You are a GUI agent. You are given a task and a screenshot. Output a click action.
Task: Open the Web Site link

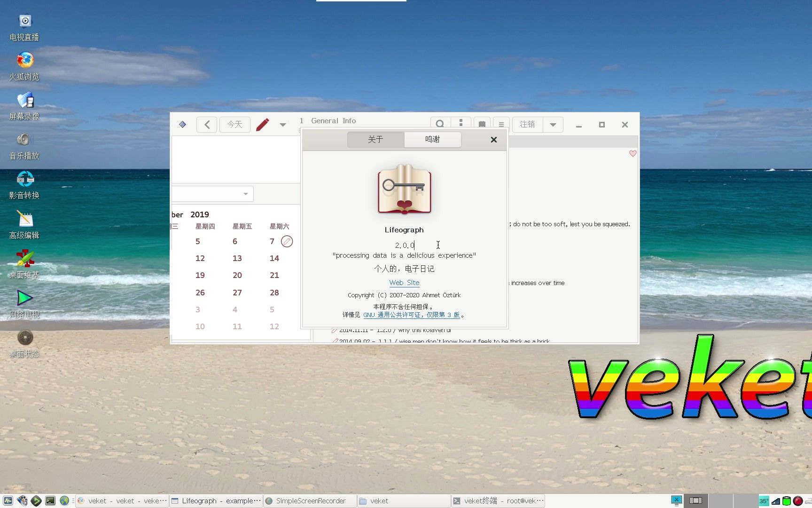pyautogui.click(x=404, y=283)
